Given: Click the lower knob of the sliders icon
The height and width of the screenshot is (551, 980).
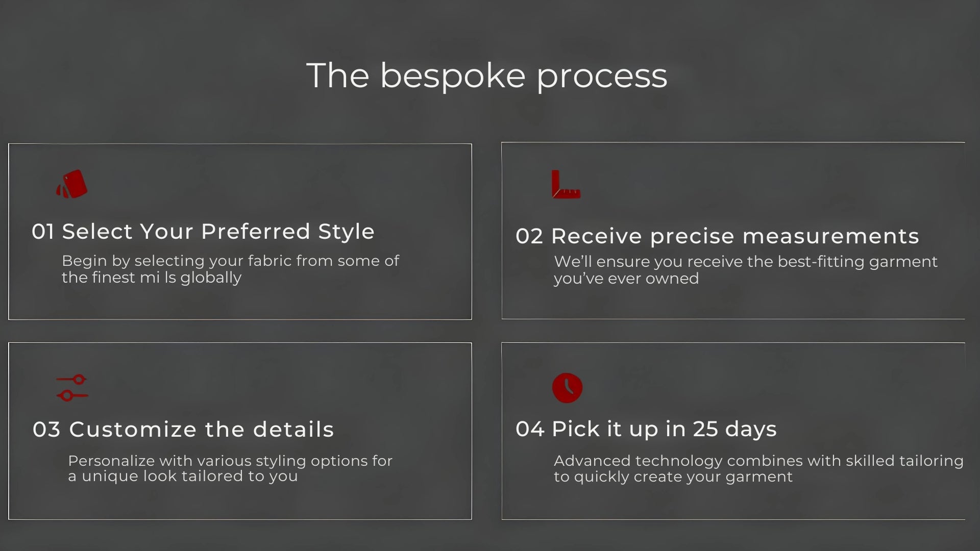Looking at the screenshot, I should [x=66, y=395].
